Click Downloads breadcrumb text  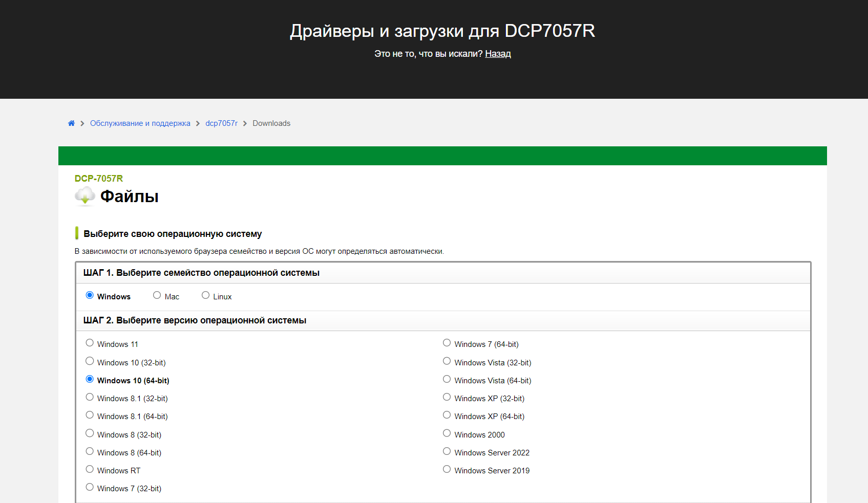click(x=271, y=123)
